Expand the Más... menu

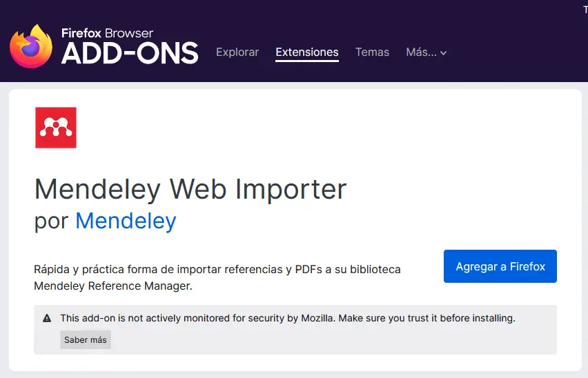click(x=426, y=52)
